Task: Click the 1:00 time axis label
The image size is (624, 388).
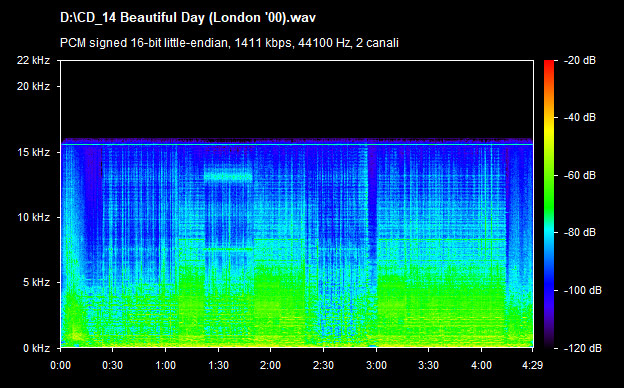Action: click(x=166, y=365)
